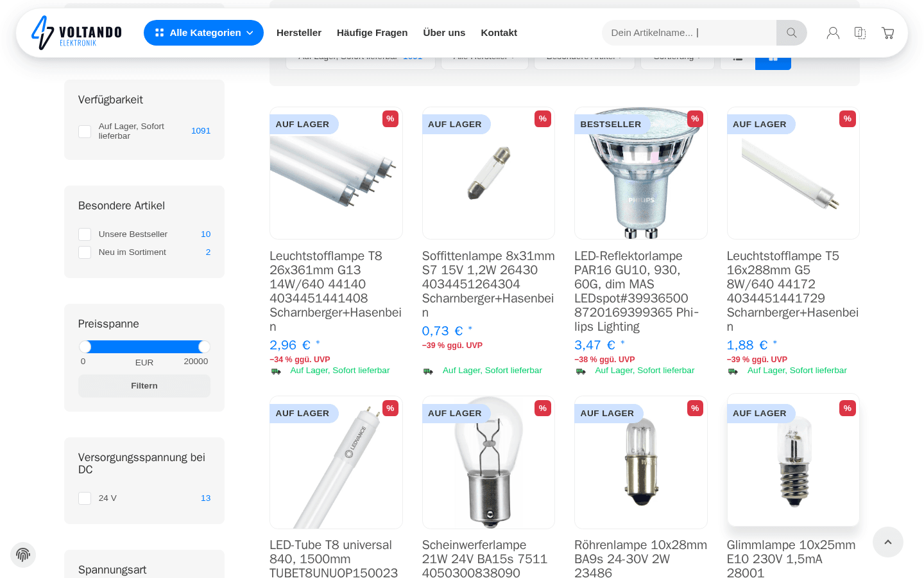Click the delivery truck icon under Leuchtstofflampe T5
This screenshot has width=924, height=578.
(733, 371)
